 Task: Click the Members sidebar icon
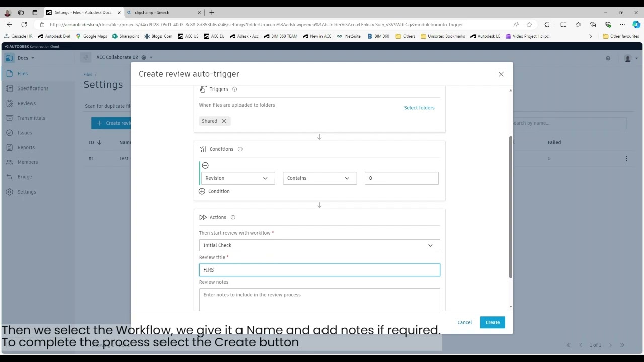[9, 162]
